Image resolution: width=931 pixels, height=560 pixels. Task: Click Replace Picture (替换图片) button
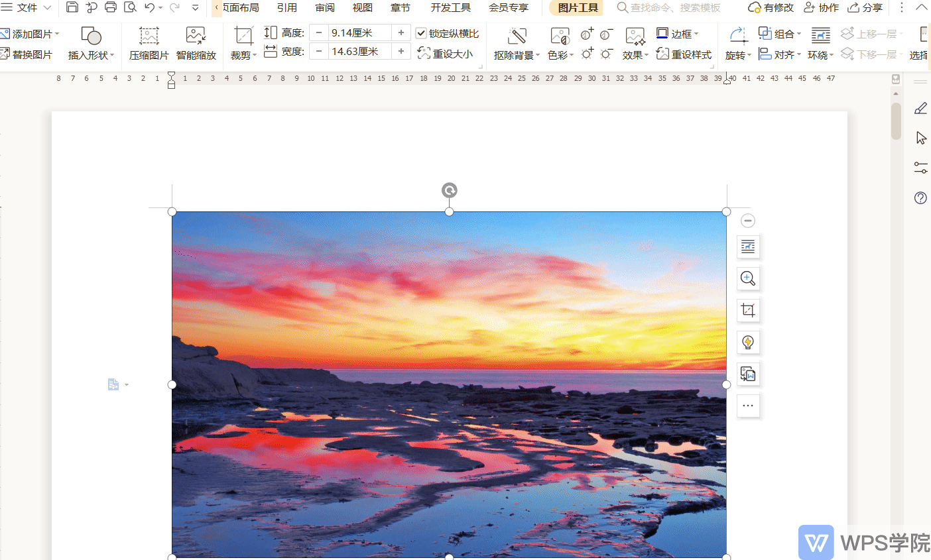(x=27, y=54)
